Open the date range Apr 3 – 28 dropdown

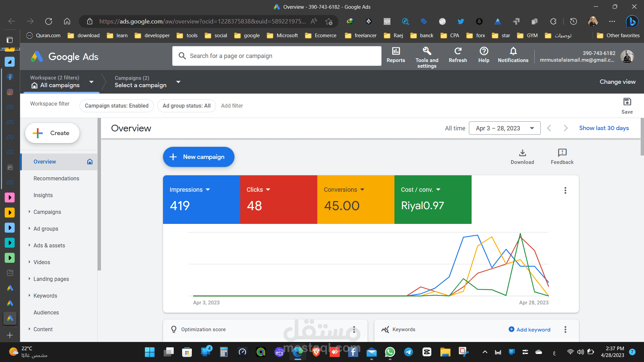504,128
